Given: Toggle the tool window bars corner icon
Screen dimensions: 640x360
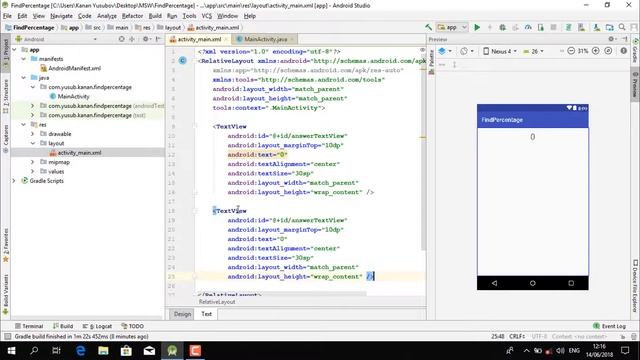Looking at the screenshot, I should (x=7, y=337).
